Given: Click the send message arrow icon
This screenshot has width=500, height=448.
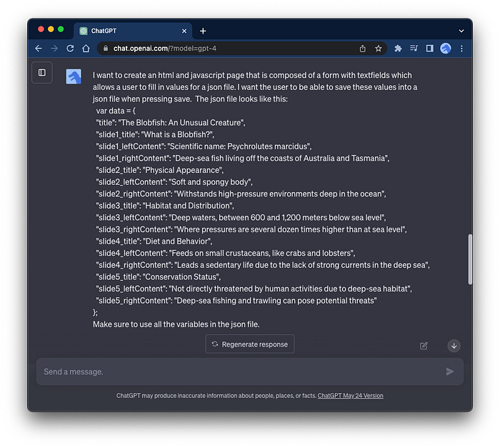Looking at the screenshot, I should click(449, 372).
